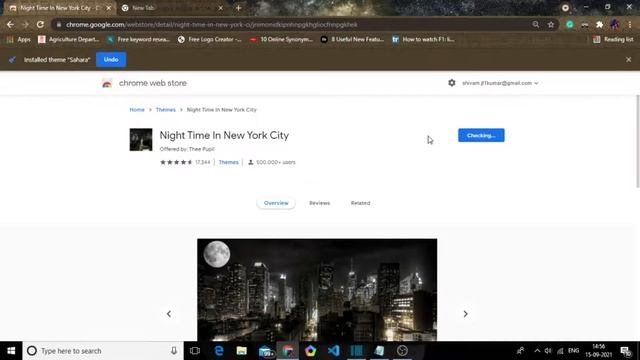Open Microsoft Edge from taskbar
Screen dimensions: 640x360
point(219,351)
